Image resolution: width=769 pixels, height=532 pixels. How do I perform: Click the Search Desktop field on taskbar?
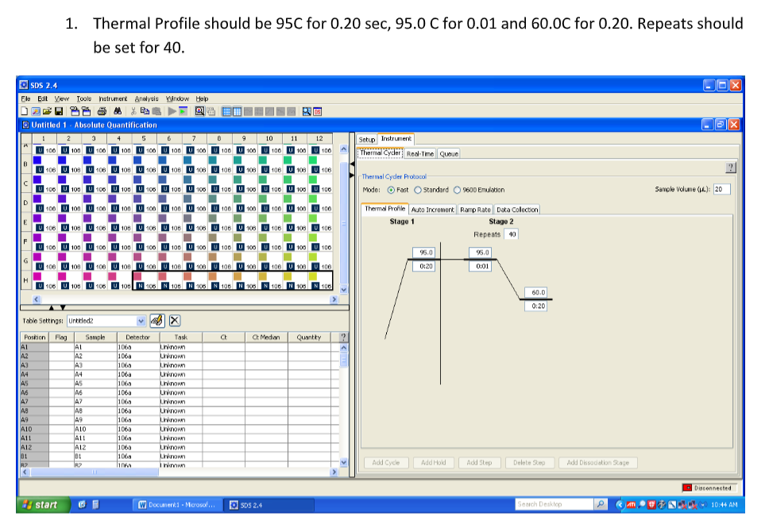(555, 504)
